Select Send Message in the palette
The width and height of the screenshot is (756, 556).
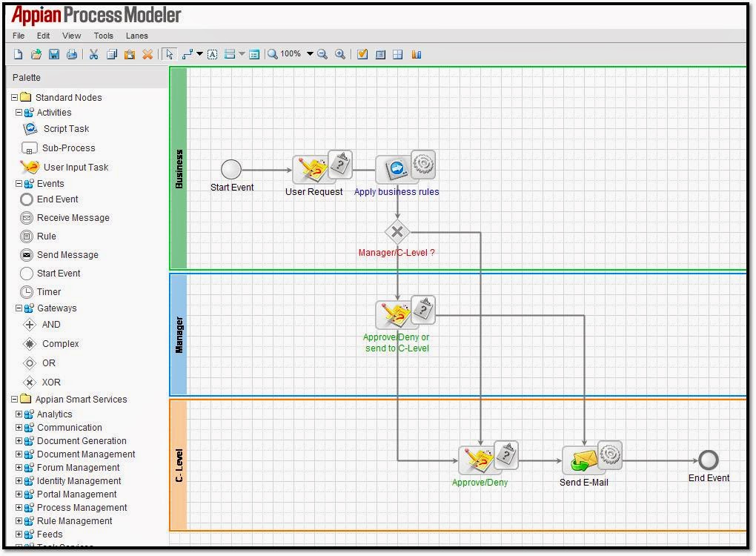point(59,254)
